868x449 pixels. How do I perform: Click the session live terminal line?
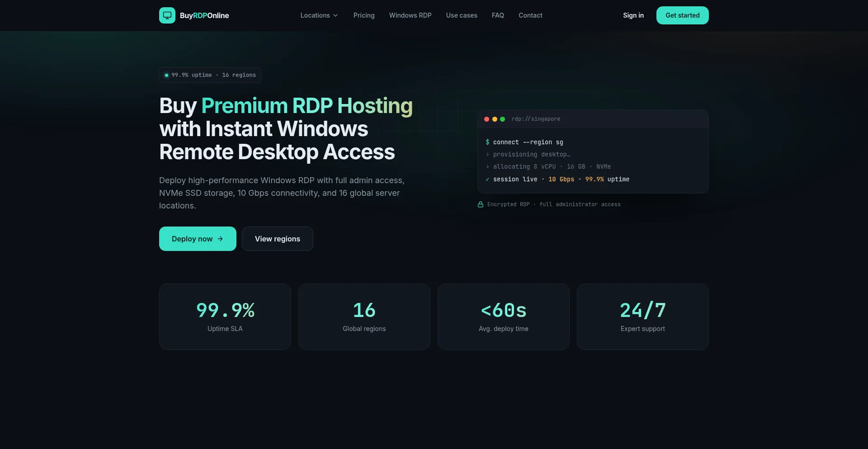pyautogui.click(x=557, y=179)
